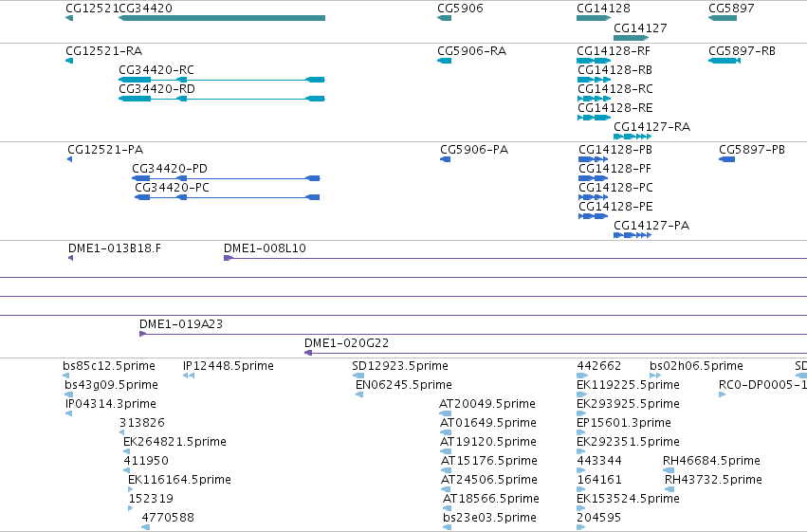Select the CG5897-RB transcript glyph
Screen dimensions: 807x532
(724, 61)
